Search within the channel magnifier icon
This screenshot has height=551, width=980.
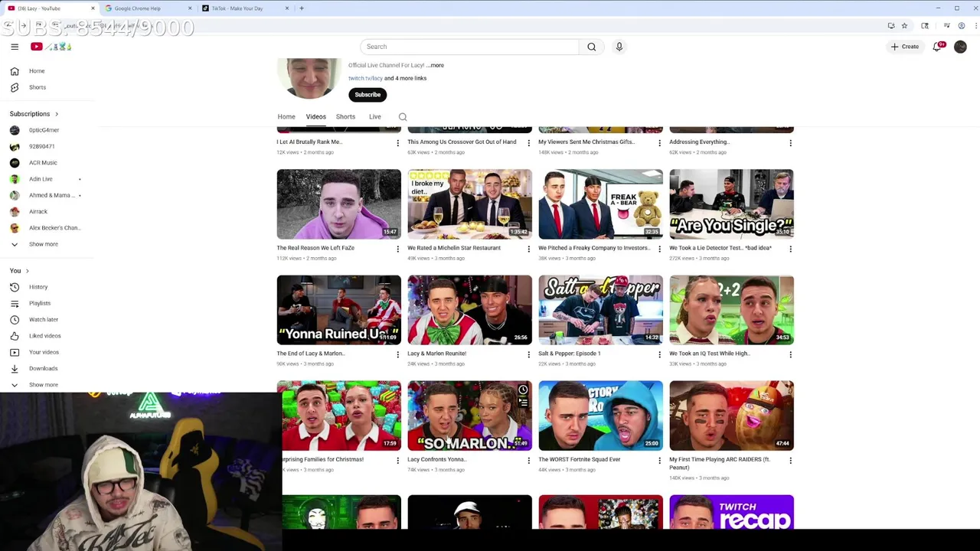[403, 117]
